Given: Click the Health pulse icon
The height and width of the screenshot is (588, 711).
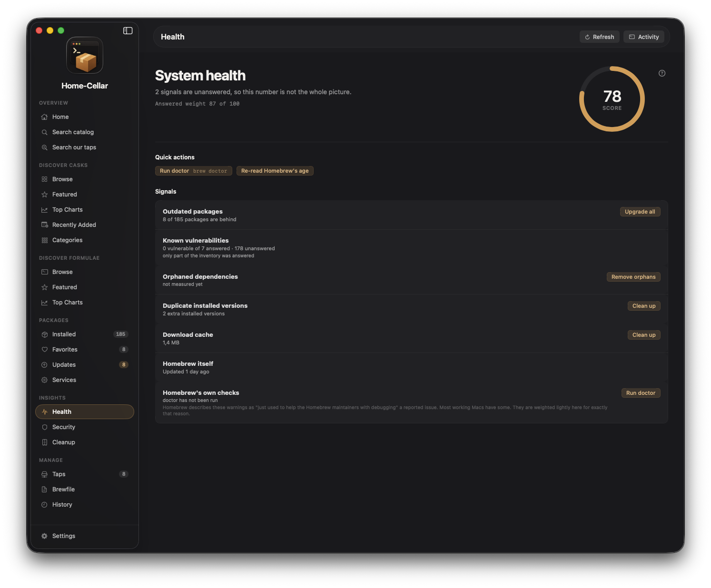Looking at the screenshot, I should 44,412.
